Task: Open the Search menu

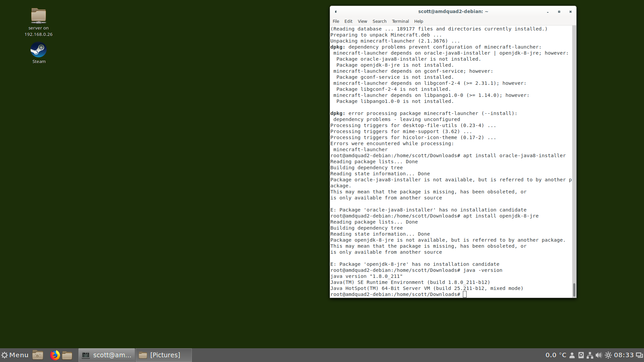Action: [379, 21]
